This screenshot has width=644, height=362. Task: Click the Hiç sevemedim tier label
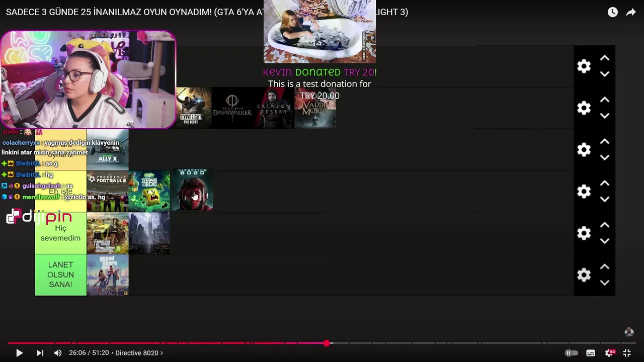[x=60, y=233]
